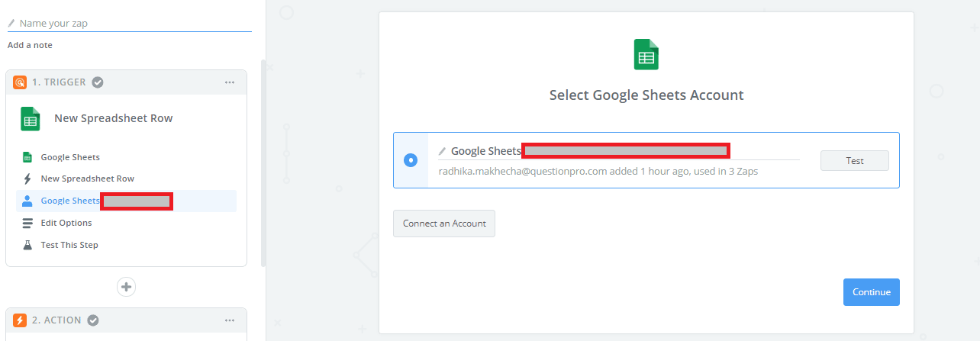The height and width of the screenshot is (341, 980).
Task: Click the small green Sheets icon in the step list
Action: point(27,157)
